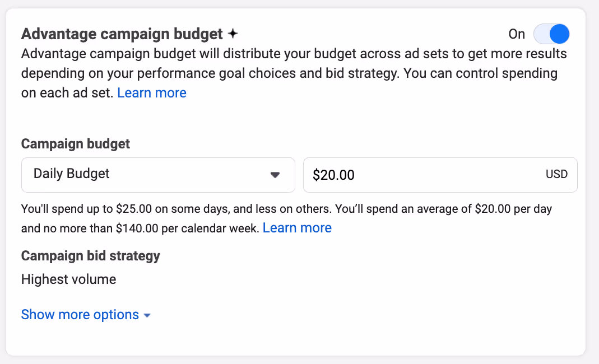
Task: Click the On label beside the switch
Action: (x=517, y=34)
